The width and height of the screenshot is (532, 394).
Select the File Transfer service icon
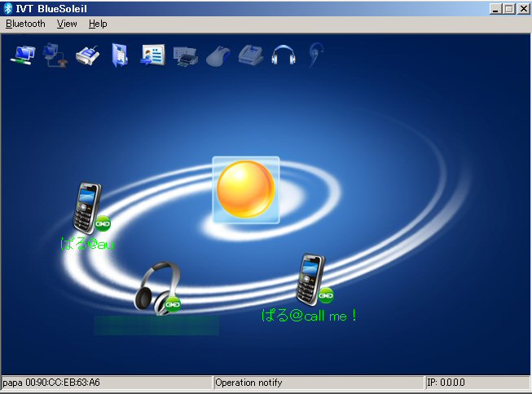click(120, 55)
